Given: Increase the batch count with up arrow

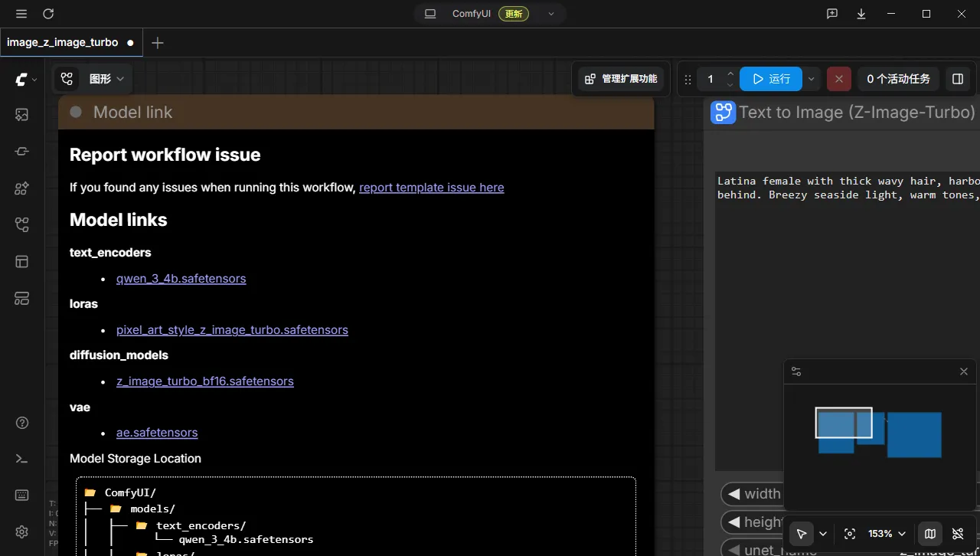Looking at the screenshot, I should (730, 74).
